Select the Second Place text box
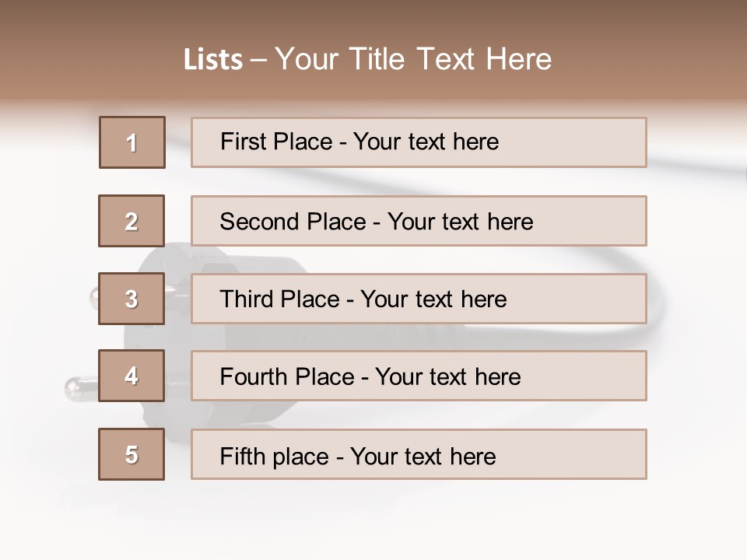747x560 pixels. [419, 221]
